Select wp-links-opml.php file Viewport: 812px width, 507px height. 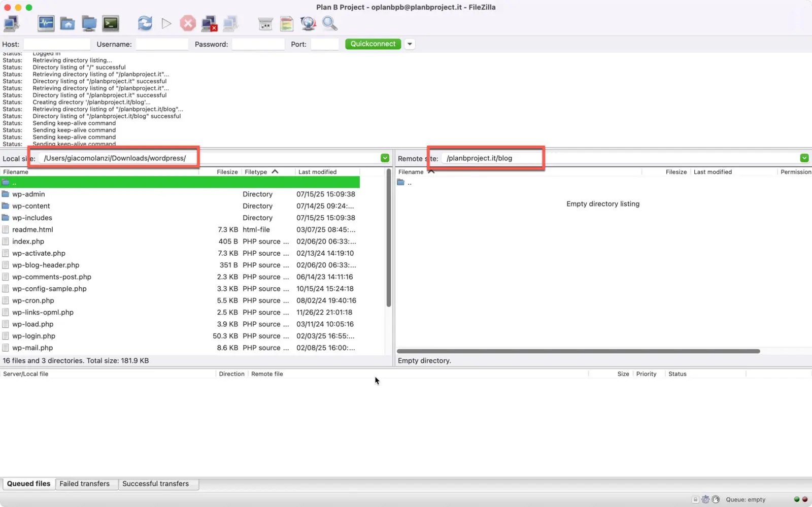[x=180, y=312]
